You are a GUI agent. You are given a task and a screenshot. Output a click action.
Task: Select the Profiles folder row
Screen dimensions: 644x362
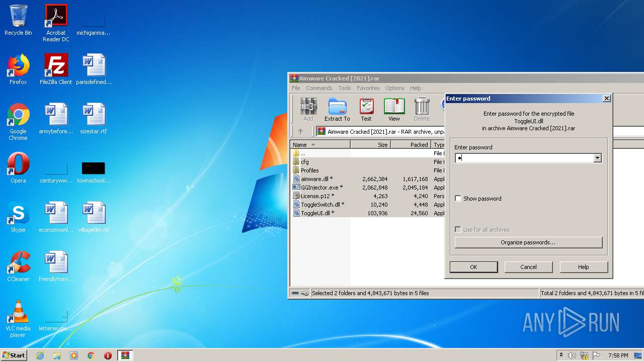click(367, 170)
